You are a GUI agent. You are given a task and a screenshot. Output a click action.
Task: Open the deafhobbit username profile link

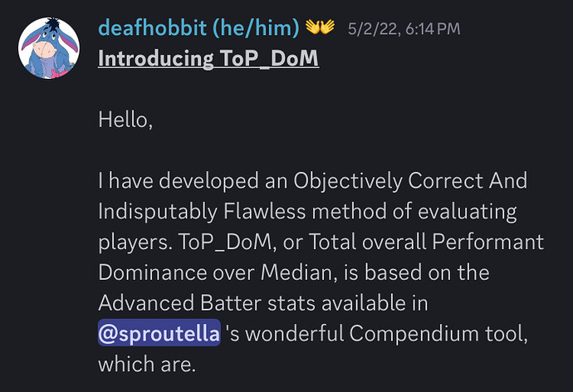click(x=153, y=27)
